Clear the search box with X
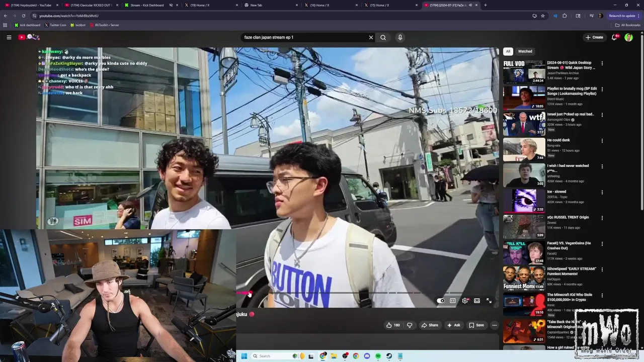The width and height of the screenshot is (644, 362). pos(371,37)
